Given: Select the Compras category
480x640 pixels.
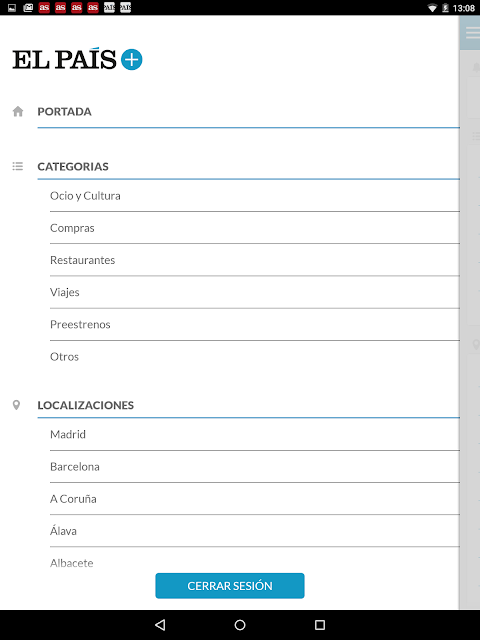Looking at the screenshot, I should tap(255, 228).
